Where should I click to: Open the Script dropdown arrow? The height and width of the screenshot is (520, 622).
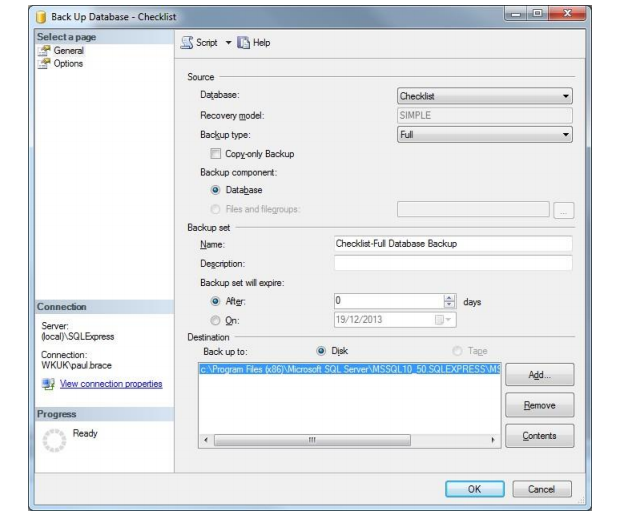pos(228,42)
